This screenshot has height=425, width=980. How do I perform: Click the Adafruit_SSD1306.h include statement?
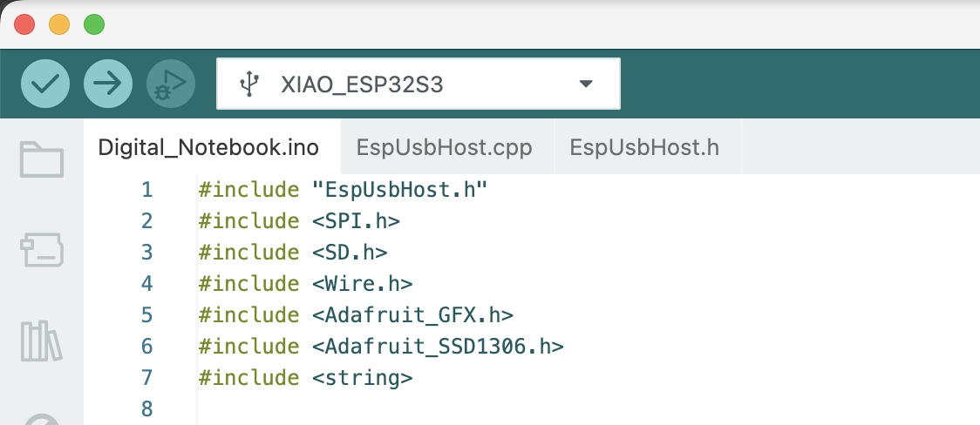pos(381,347)
